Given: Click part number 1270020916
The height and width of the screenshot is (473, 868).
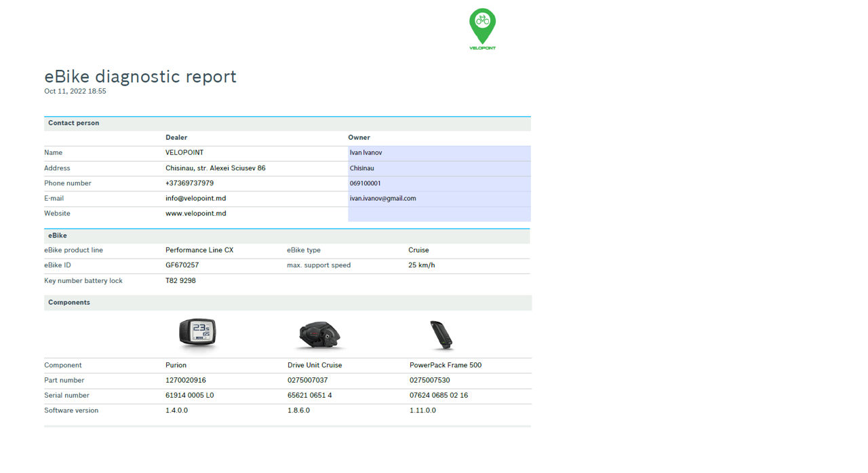Looking at the screenshot, I should tap(186, 381).
